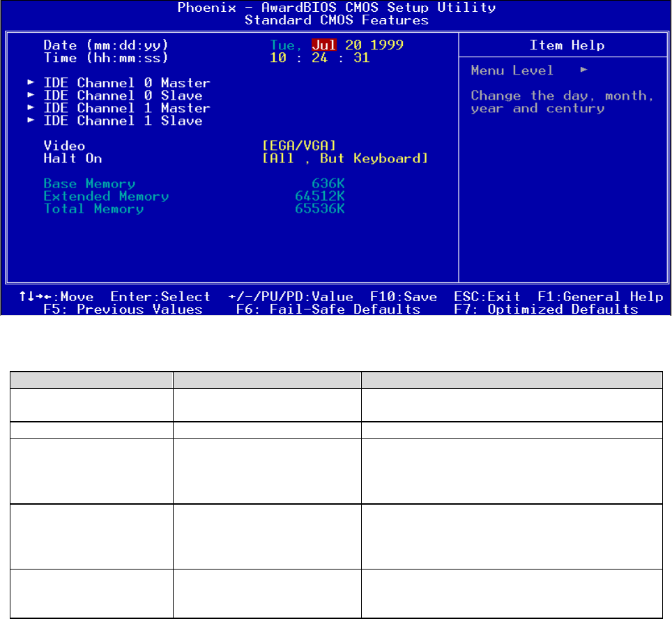The width and height of the screenshot is (672, 619).
Task: Expand the IDE Channel 0 Slave arrow
Action: [31, 95]
